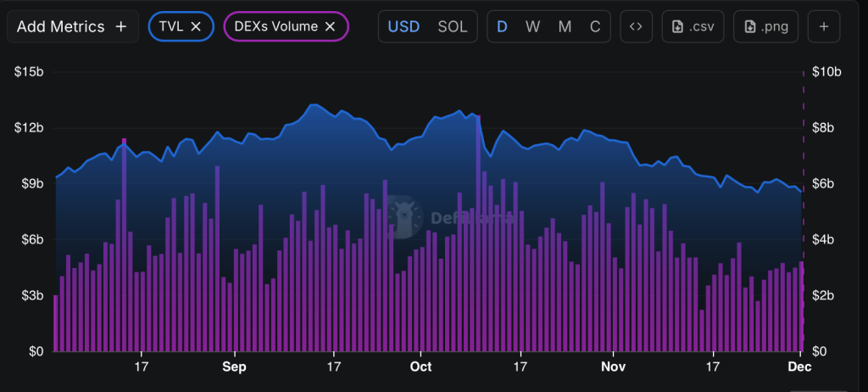The height and width of the screenshot is (392, 868).
Task: Click the DefiLlama watermark logo
Action: click(x=406, y=216)
